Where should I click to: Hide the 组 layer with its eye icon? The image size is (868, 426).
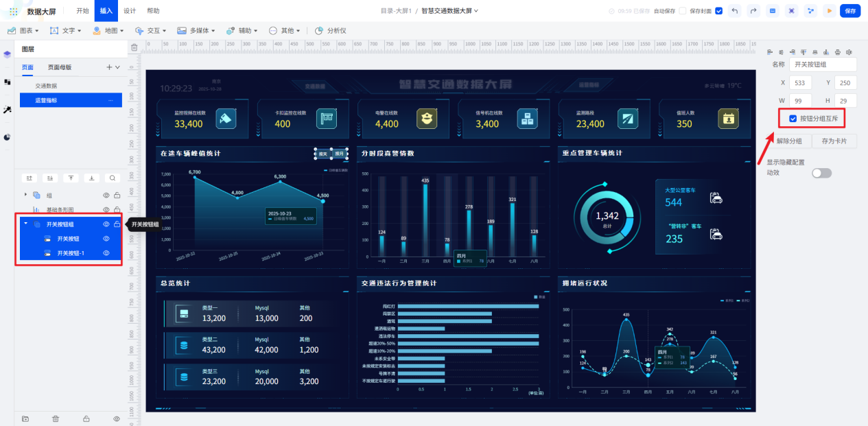(106, 196)
